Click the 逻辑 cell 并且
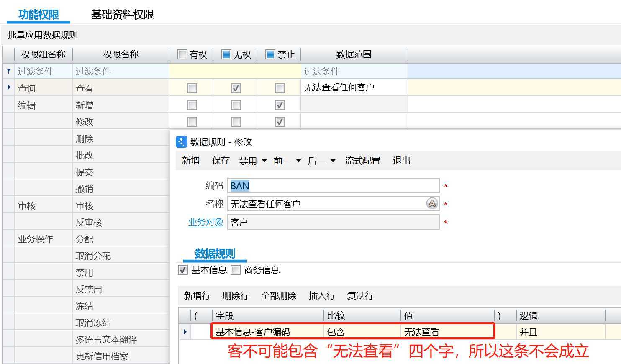621x364 pixels. coord(561,332)
